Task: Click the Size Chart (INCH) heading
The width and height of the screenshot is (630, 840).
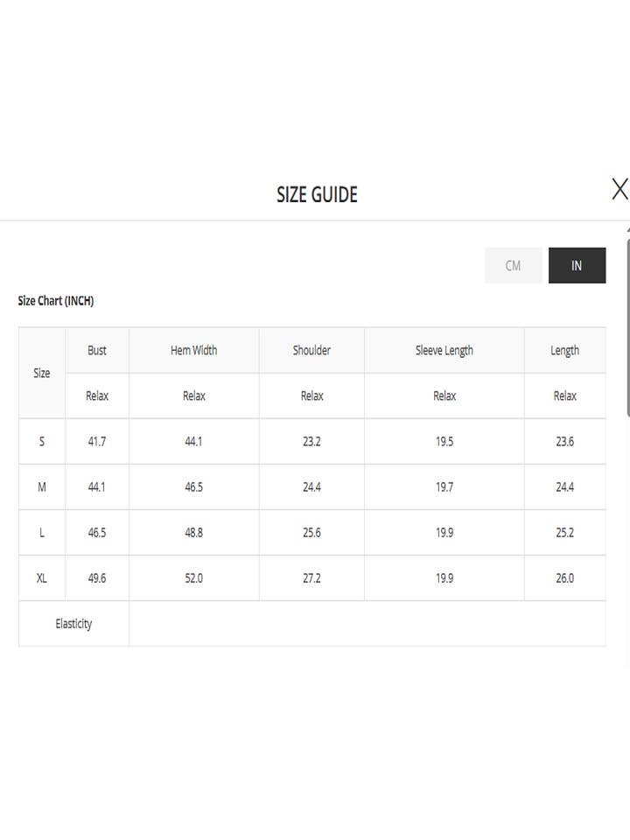Action: [56, 301]
